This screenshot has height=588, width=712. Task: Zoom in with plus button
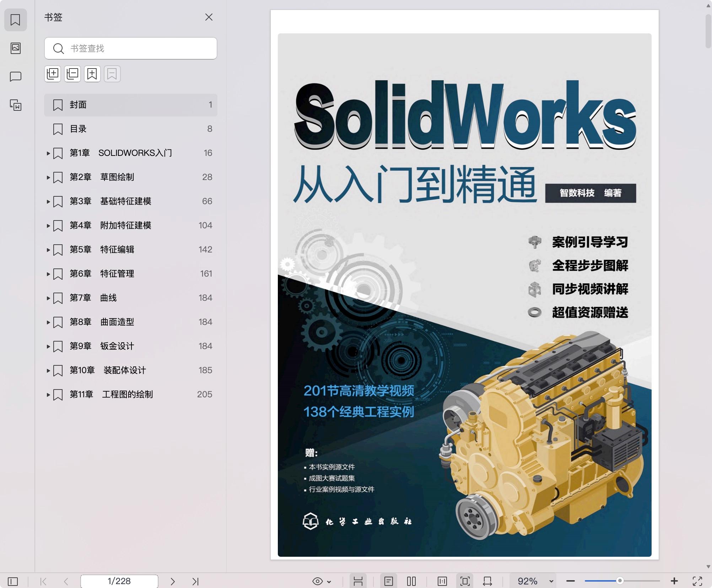coord(674,581)
